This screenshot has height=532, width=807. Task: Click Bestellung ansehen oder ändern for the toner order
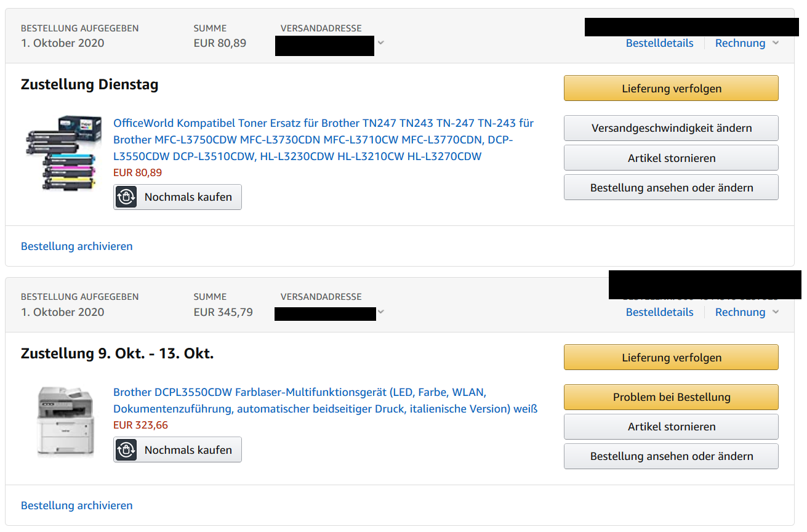(x=671, y=187)
